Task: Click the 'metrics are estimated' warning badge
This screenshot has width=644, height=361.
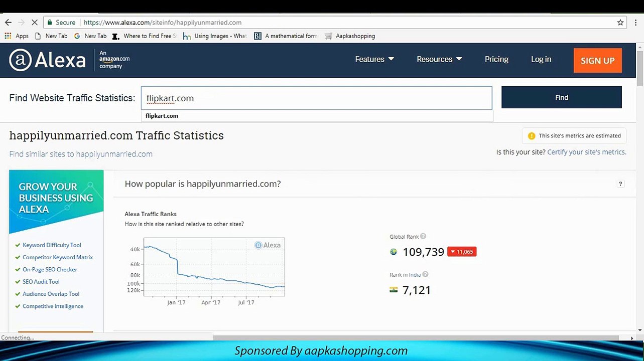Action: [x=574, y=136]
